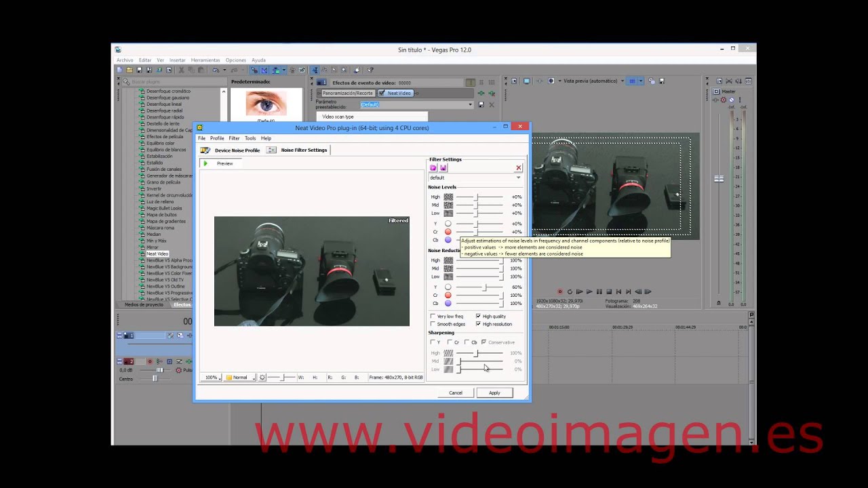Open the Herramientas menu in Vegas Pro
This screenshot has width=868, height=488.
205,60
